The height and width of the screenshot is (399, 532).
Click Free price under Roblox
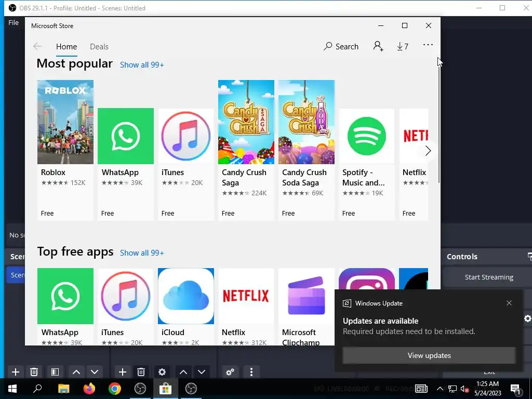[47, 213]
